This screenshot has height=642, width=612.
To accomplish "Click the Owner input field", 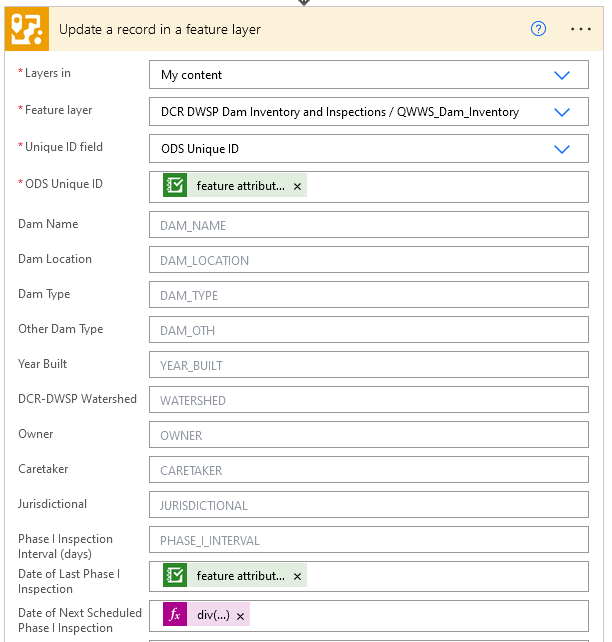I will (368, 435).
